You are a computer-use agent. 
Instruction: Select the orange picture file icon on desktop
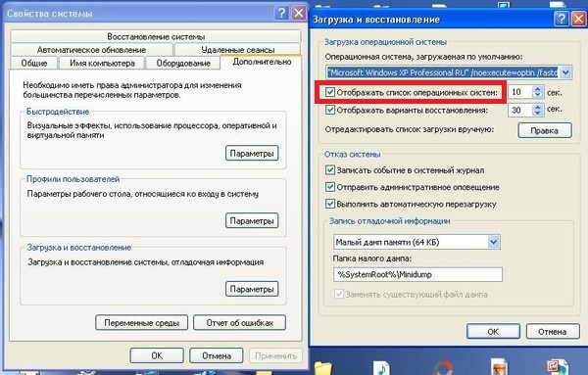pos(500,367)
